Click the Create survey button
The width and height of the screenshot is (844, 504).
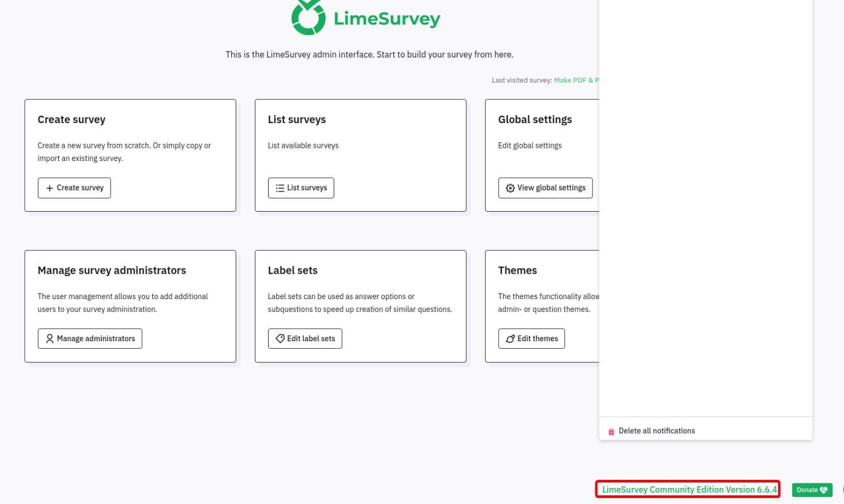74,188
